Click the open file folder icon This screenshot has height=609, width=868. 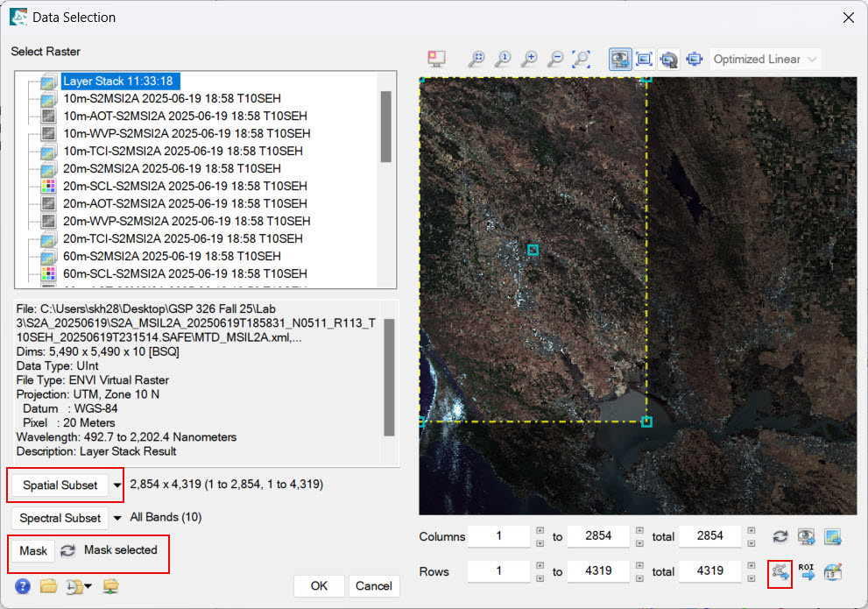[x=48, y=586]
